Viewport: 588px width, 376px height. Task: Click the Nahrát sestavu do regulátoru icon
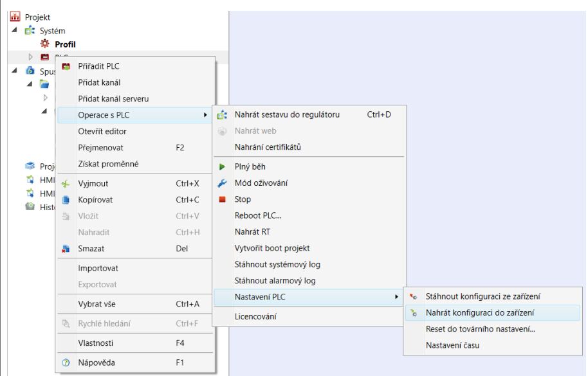tap(222, 114)
